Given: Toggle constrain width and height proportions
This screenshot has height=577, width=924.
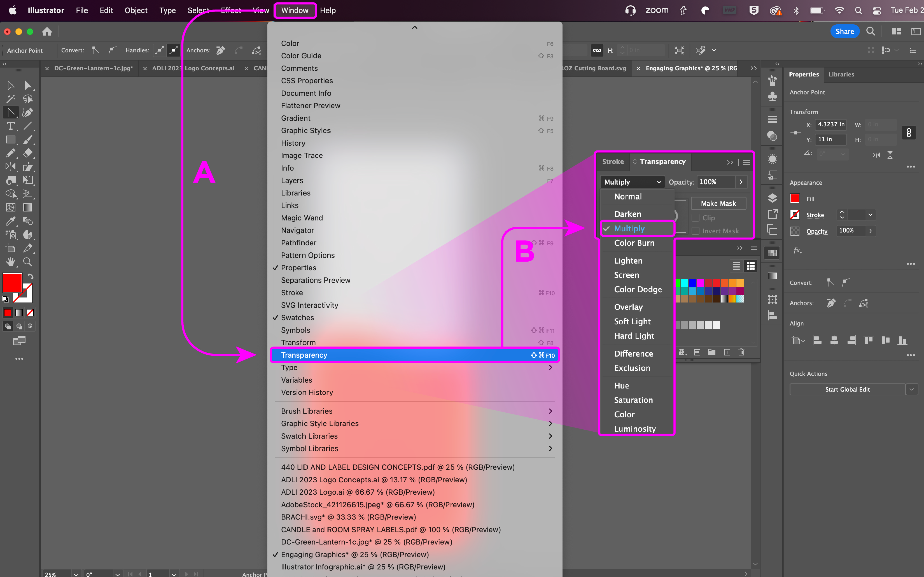Looking at the screenshot, I should (909, 132).
